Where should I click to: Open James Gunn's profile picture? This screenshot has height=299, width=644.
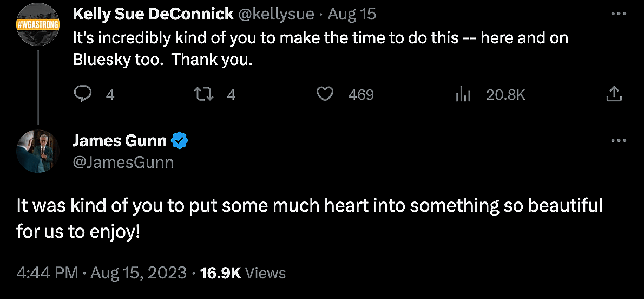click(x=38, y=151)
